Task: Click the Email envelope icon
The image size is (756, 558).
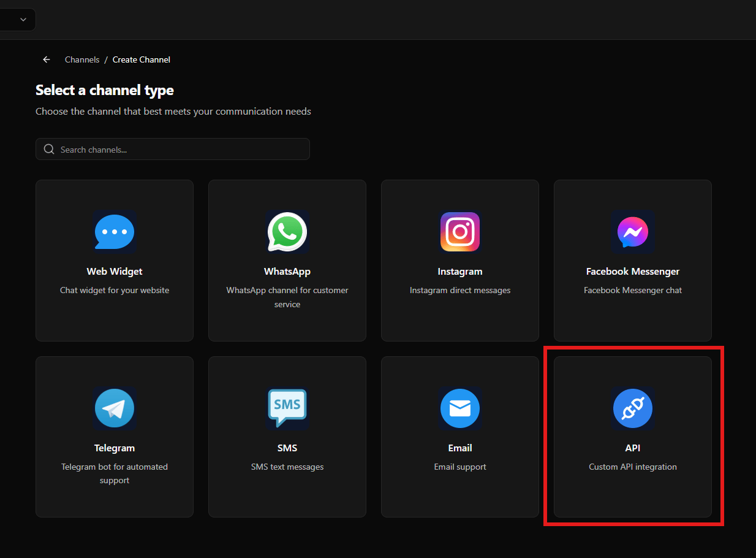Action: pos(460,408)
